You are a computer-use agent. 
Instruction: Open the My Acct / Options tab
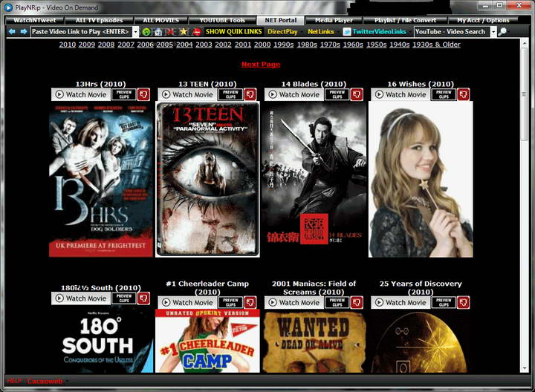(x=483, y=20)
